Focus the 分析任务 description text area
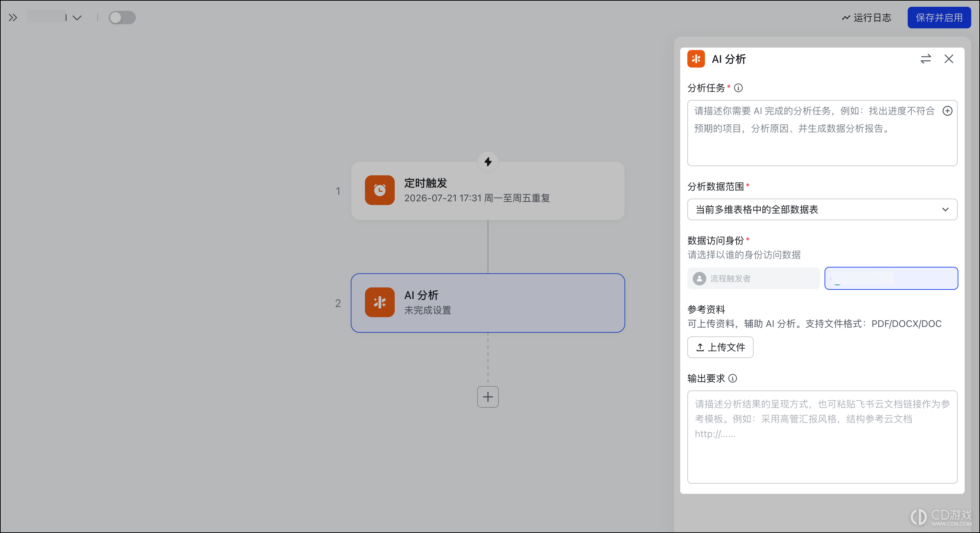The height and width of the screenshot is (533, 980). pos(822,133)
